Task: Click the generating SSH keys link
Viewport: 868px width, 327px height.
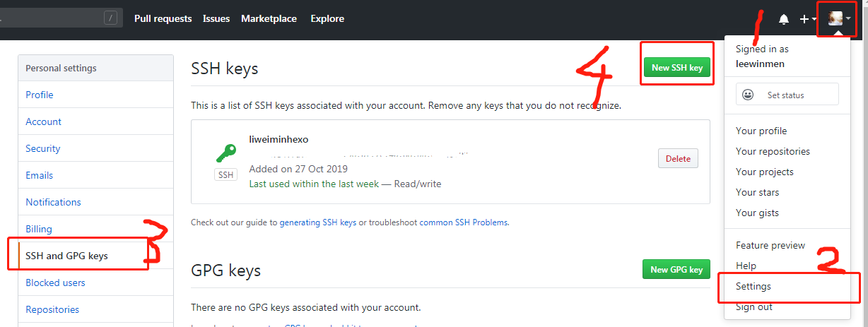Action: tap(318, 222)
